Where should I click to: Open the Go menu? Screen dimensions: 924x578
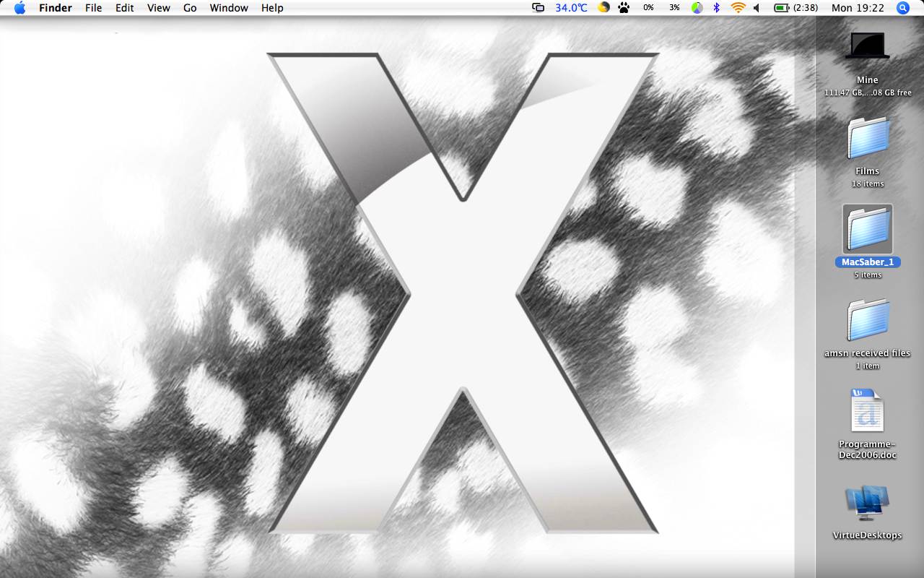[190, 8]
